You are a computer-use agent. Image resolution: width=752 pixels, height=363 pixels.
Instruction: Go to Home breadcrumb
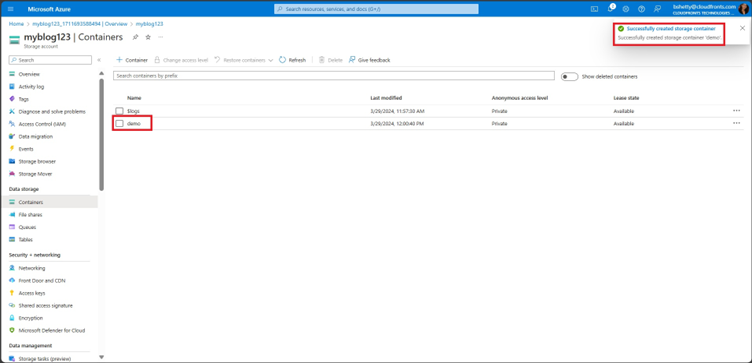(x=16, y=23)
